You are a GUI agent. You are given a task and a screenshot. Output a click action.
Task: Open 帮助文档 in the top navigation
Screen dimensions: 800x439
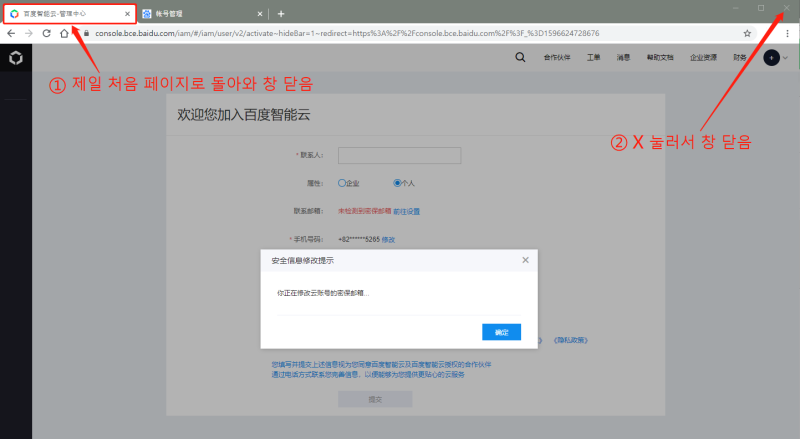coord(660,57)
